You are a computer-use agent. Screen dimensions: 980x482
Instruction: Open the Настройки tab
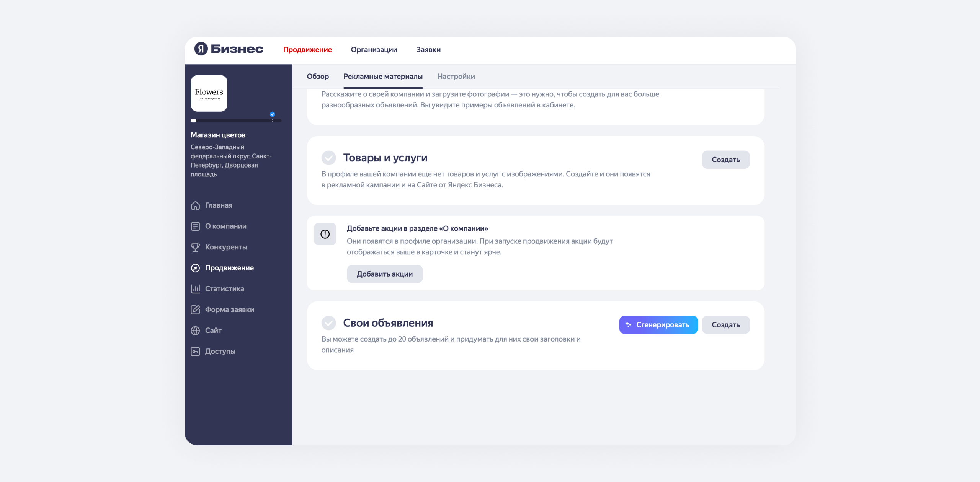click(456, 77)
